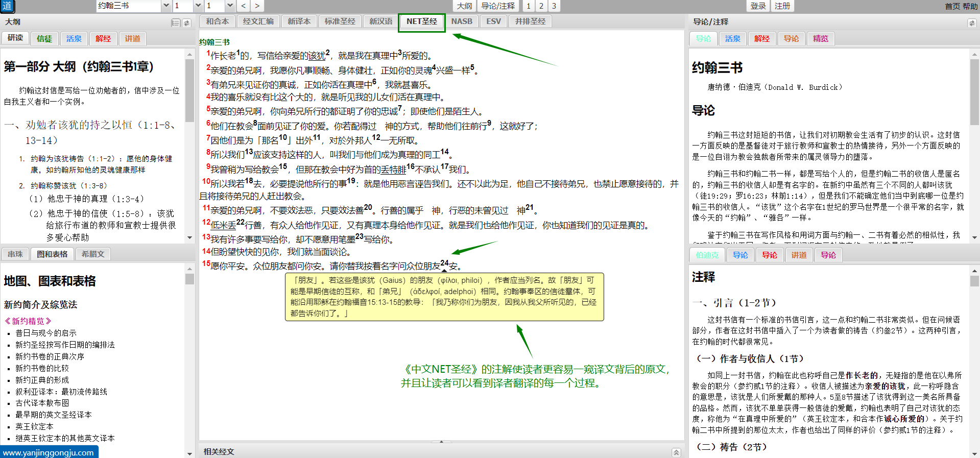980x458 pixels.
Task: Click the 登录 login button
Action: (758, 6)
